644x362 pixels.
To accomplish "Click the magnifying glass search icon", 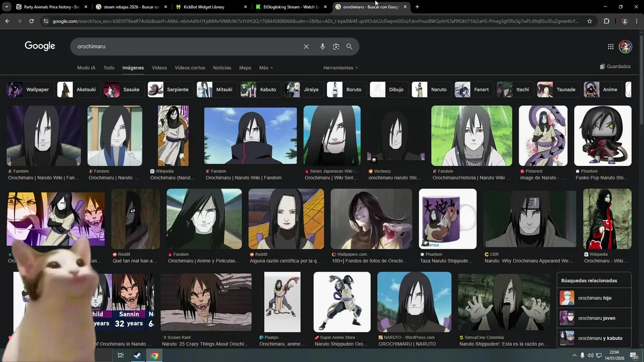I will (349, 46).
